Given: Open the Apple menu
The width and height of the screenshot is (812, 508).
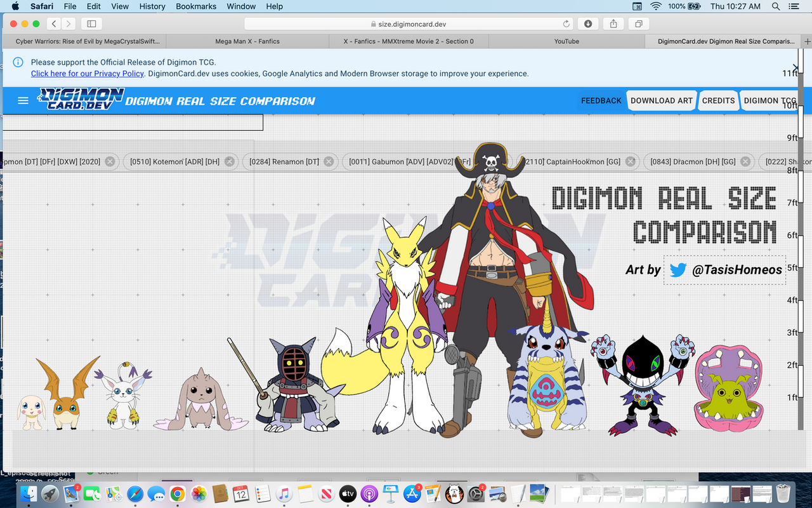Looking at the screenshot, I should (15, 6).
